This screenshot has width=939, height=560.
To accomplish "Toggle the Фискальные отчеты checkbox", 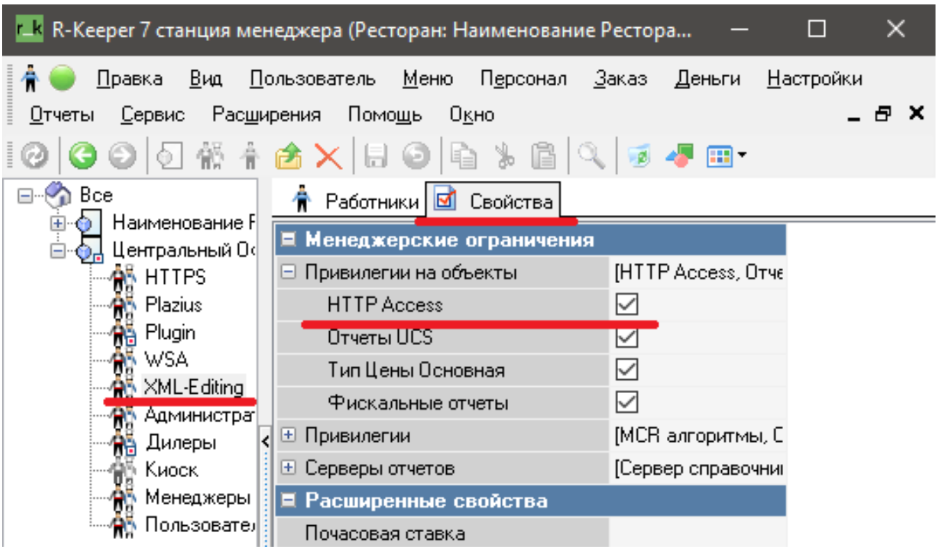I will click(x=627, y=403).
